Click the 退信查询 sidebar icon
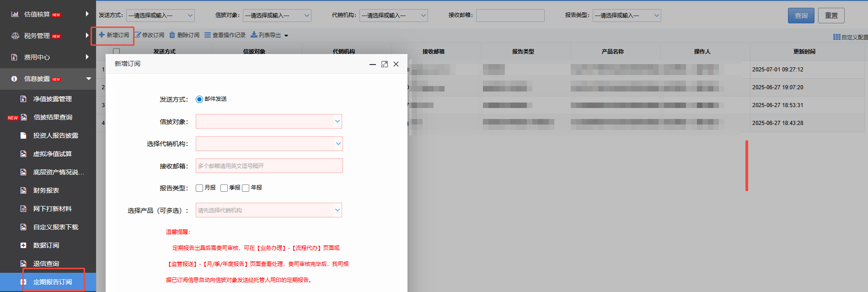The image size is (868, 292). tap(23, 264)
